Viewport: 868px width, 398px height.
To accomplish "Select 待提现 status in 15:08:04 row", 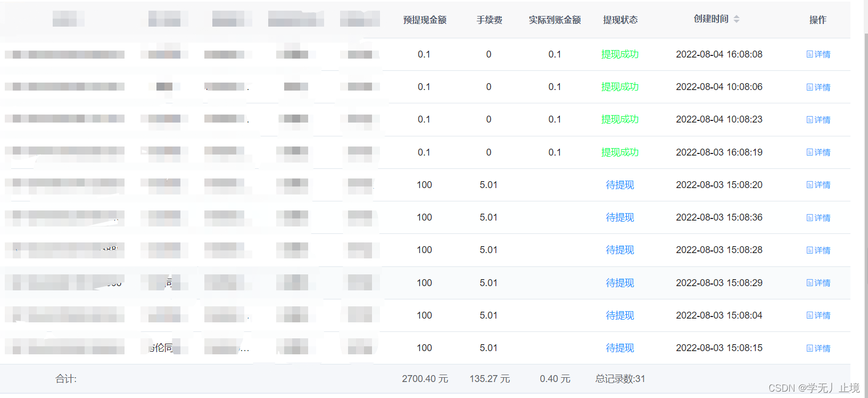I will (620, 315).
